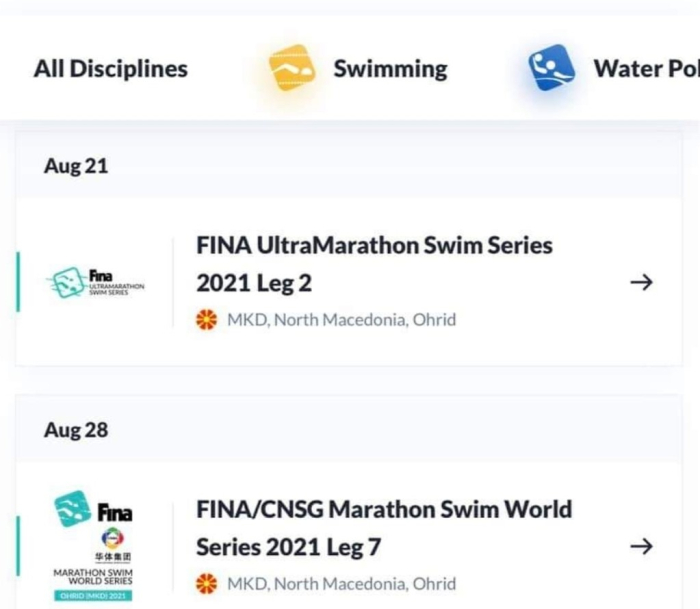Screen dimensions: 700x609
Task: Open the FINA UltraMarathon Swim Series logo
Action: (95, 282)
